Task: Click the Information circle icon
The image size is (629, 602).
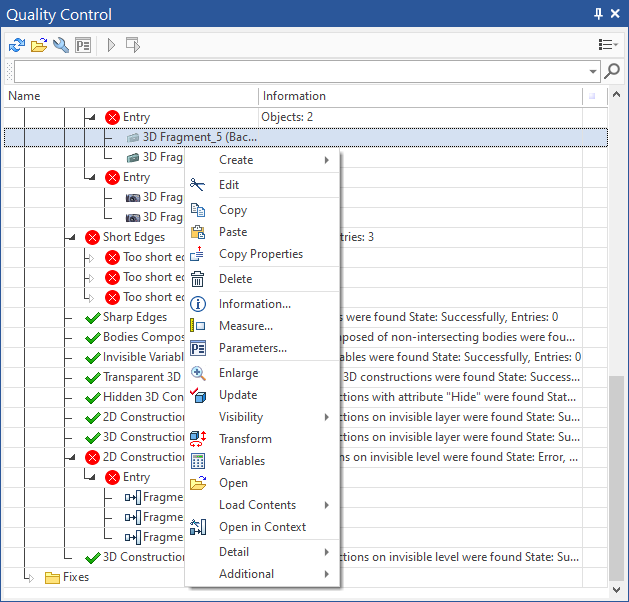Action: (x=197, y=304)
